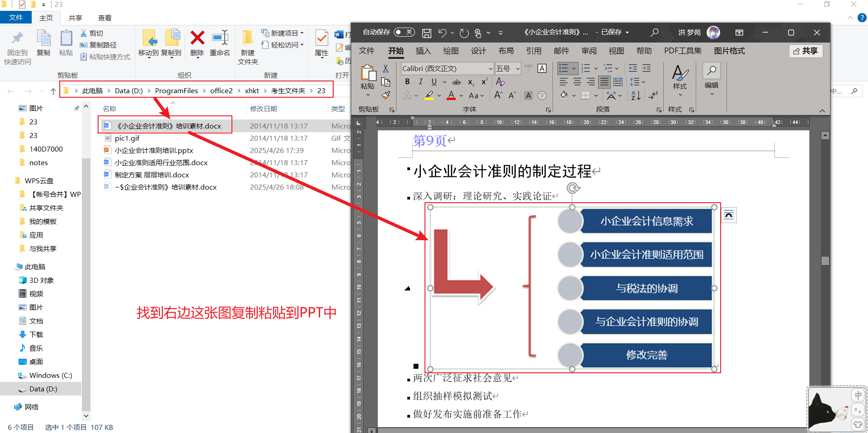
Task: Collapse the Word ribbon chevron
Action: [822, 110]
